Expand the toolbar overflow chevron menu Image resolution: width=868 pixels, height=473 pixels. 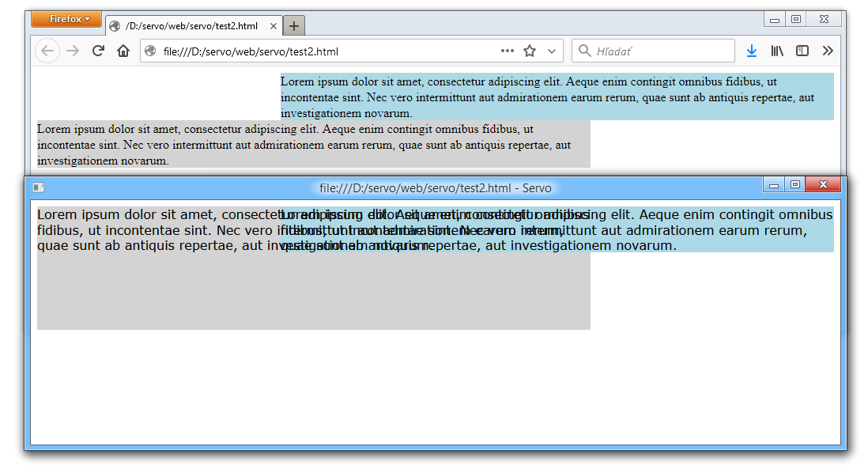click(828, 51)
